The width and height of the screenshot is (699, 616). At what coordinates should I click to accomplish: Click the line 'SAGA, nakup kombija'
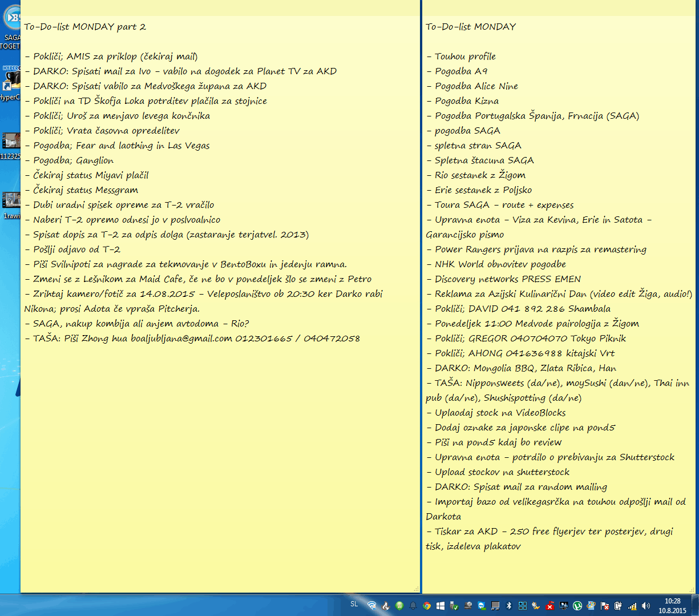(x=137, y=324)
